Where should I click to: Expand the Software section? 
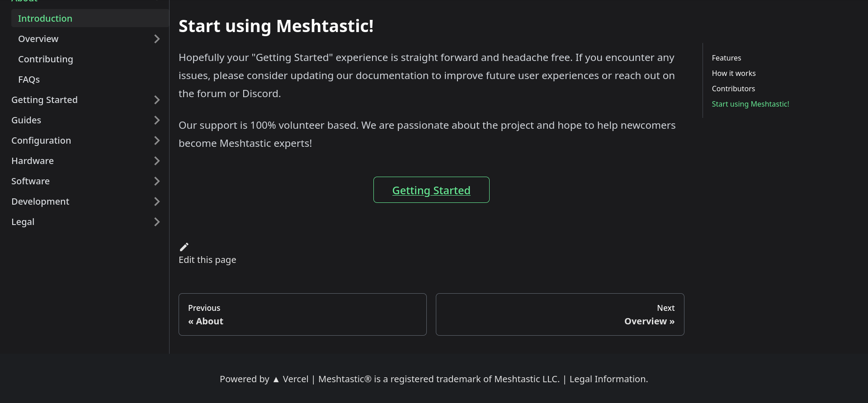pyautogui.click(x=157, y=181)
